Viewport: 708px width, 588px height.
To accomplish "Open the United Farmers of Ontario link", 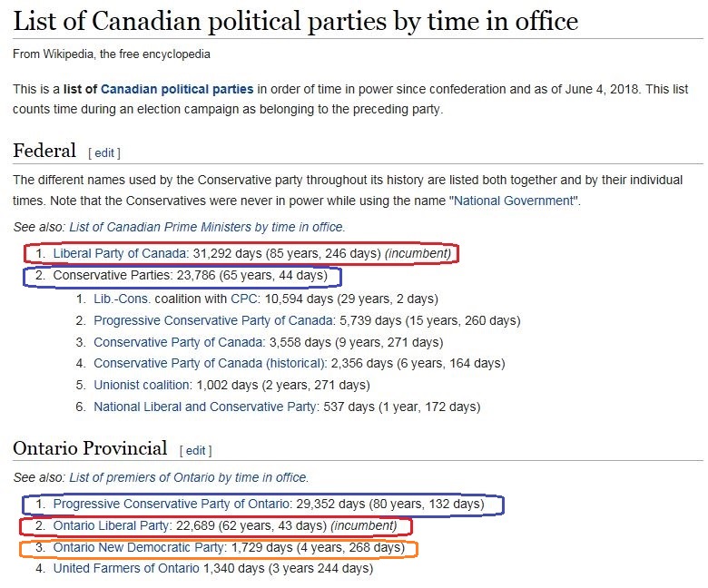I will [x=126, y=568].
